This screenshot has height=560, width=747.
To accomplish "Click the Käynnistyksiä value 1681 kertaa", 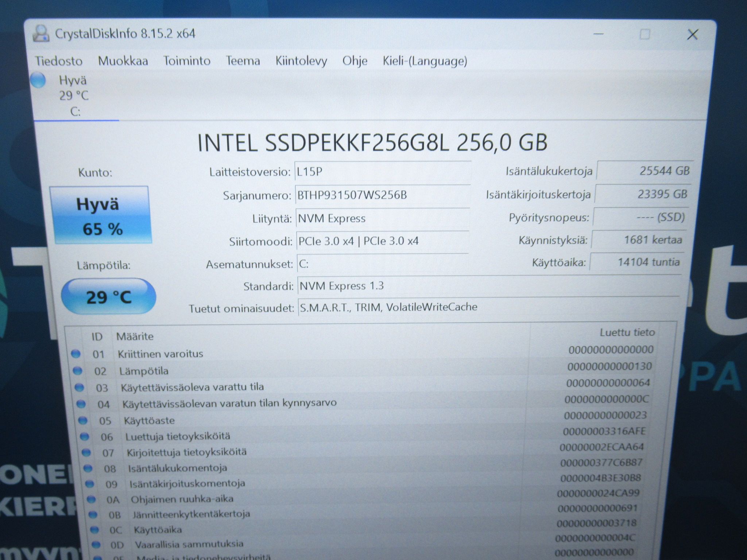I will 638,240.
